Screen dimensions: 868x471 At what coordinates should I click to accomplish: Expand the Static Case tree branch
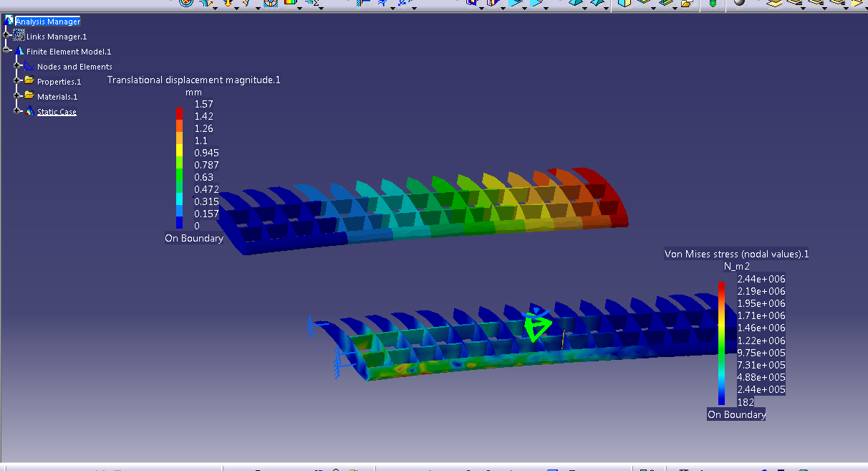pyautogui.click(x=16, y=110)
